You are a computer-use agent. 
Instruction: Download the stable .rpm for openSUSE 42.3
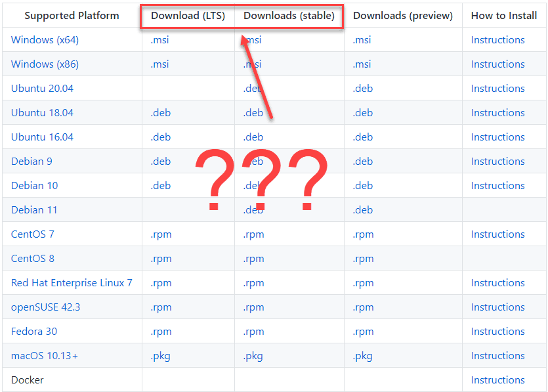[x=254, y=308]
